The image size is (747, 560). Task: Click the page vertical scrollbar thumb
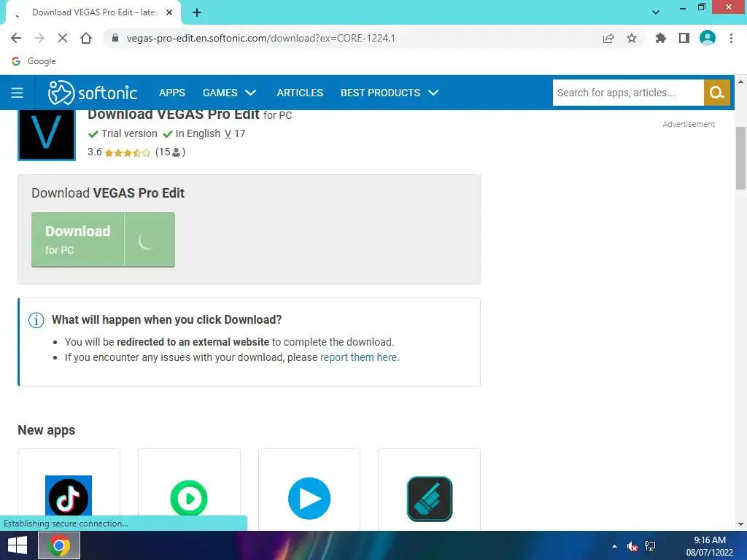tap(740, 158)
